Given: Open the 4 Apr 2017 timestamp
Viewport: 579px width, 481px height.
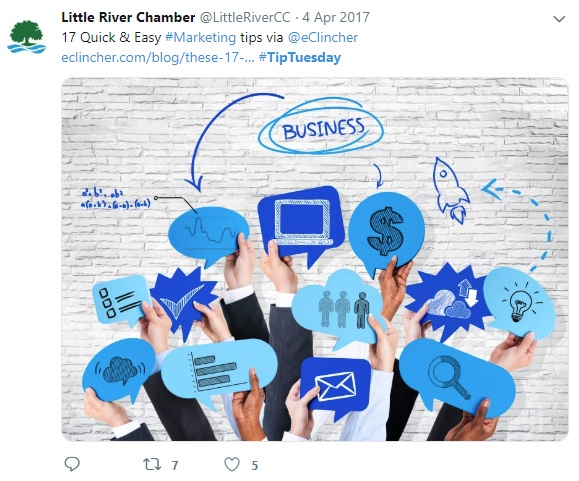Looking at the screenshot, I should point(336,17).
